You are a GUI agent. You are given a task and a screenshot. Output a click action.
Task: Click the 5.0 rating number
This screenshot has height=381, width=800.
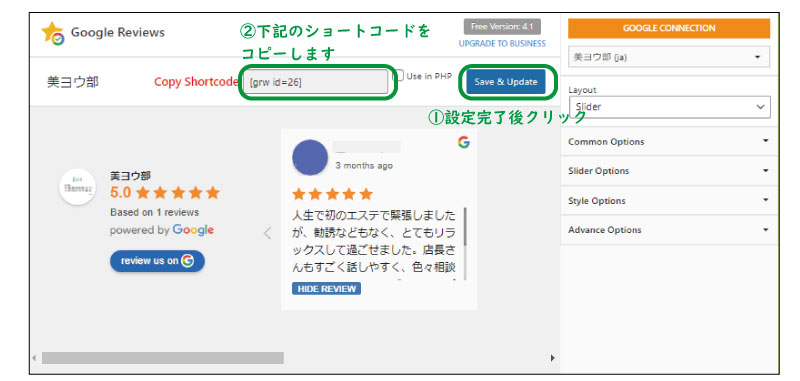click(121, 193)
